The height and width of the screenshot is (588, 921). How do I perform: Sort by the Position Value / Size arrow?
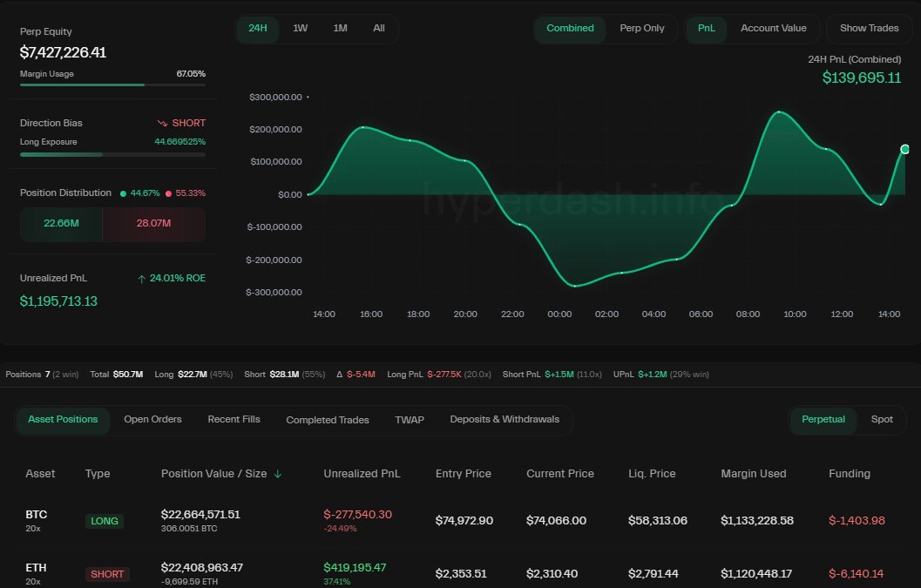click(278, 474)
